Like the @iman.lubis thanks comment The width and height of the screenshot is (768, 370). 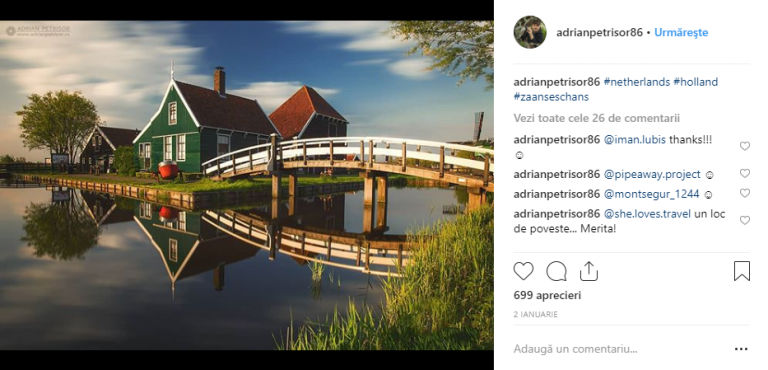(x=744, y=146)
